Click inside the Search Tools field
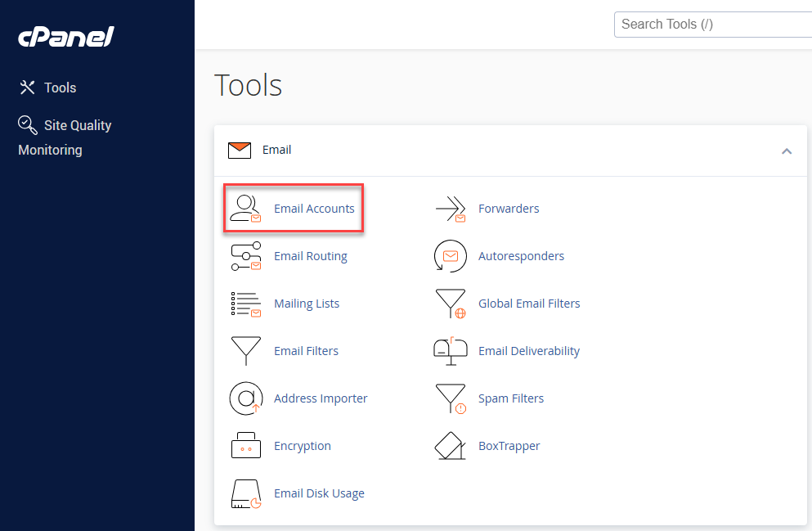The height and width of the screenshot is (531, 812). click(x=711, y=24)
